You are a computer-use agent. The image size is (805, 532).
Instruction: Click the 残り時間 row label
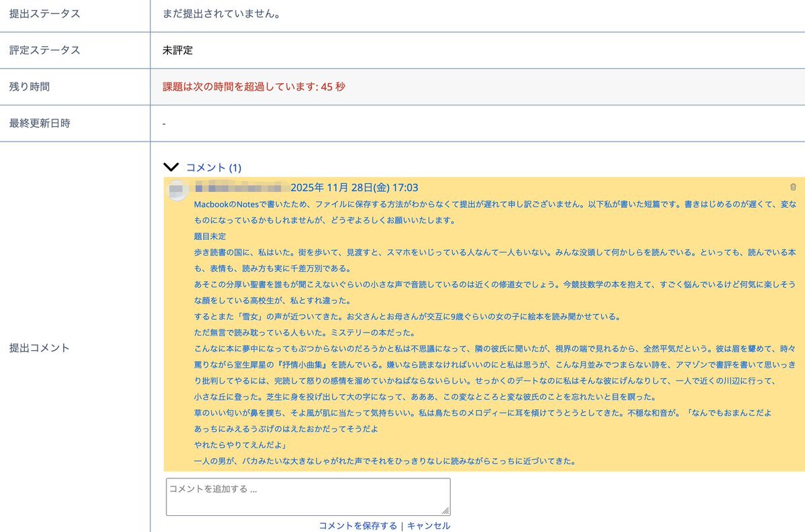(30, 87)
